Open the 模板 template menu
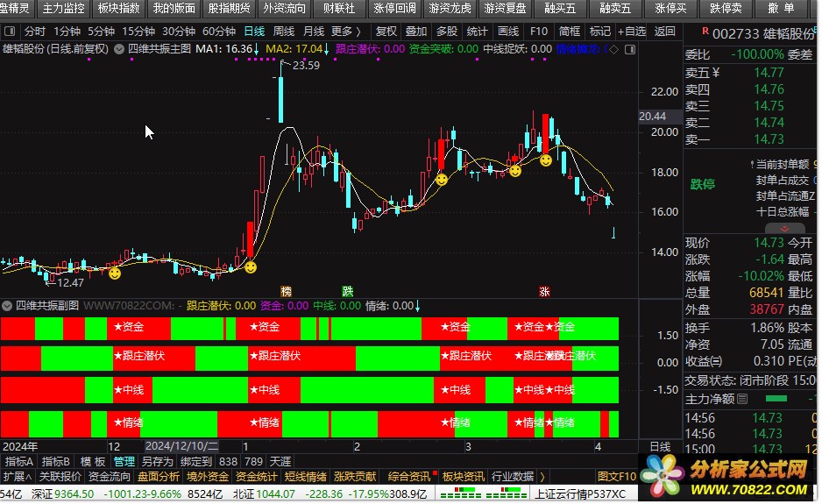The width and height of the screenshot is (822, 504). 93,462
